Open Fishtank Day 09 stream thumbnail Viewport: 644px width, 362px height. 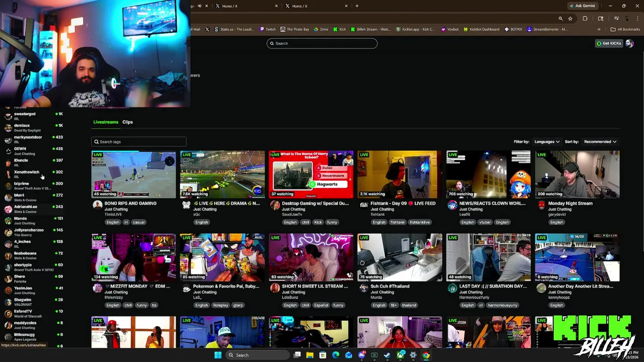click(x=399, y=174)
